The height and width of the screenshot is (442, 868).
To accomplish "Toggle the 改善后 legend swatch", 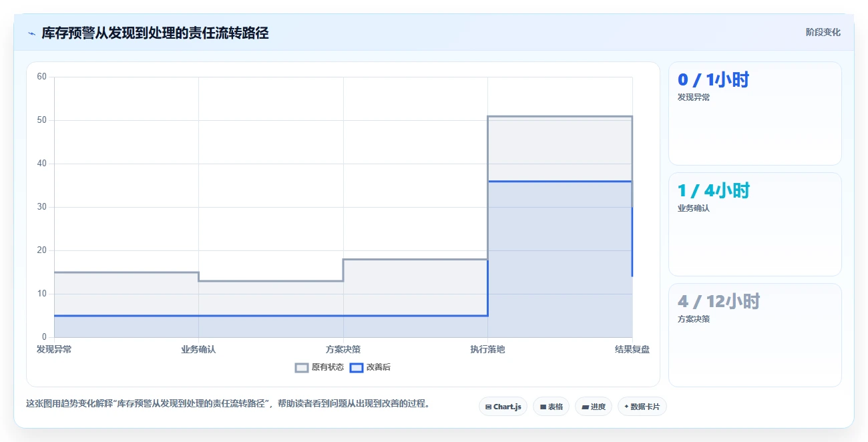I will (x=357, y=367).
